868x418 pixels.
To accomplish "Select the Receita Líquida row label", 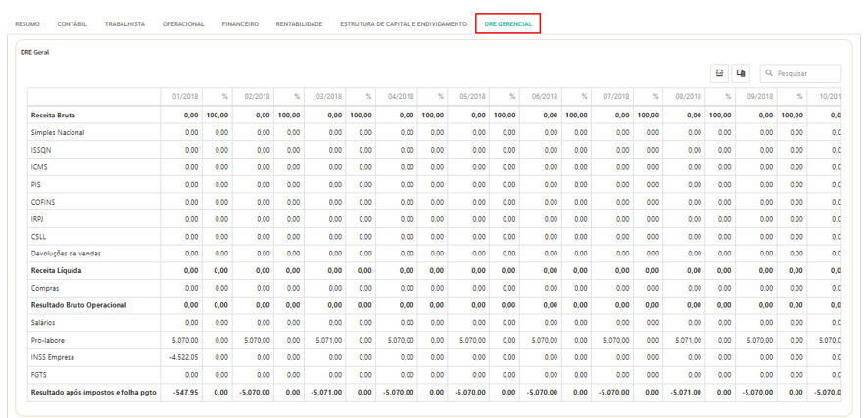I will (x=56, y=270).
